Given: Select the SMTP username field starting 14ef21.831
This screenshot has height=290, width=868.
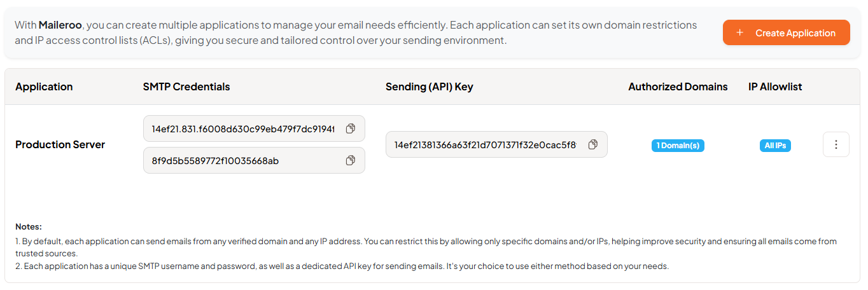Looking at the screenshot, I should [242, 128].
